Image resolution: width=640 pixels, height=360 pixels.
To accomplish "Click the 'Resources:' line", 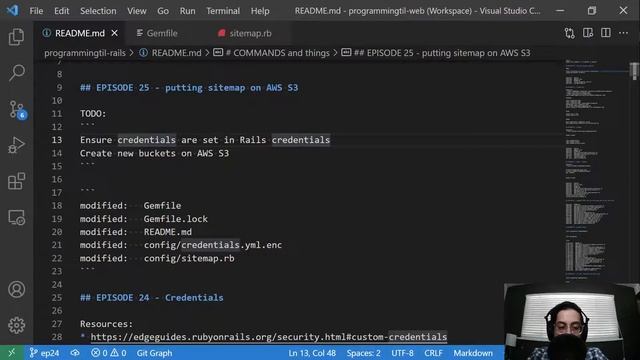I will (106, 324).
